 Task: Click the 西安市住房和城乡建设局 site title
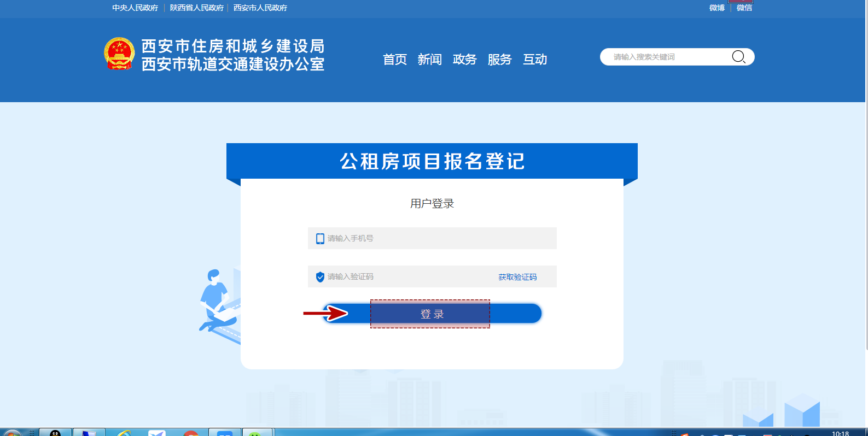tap(233, 46)
